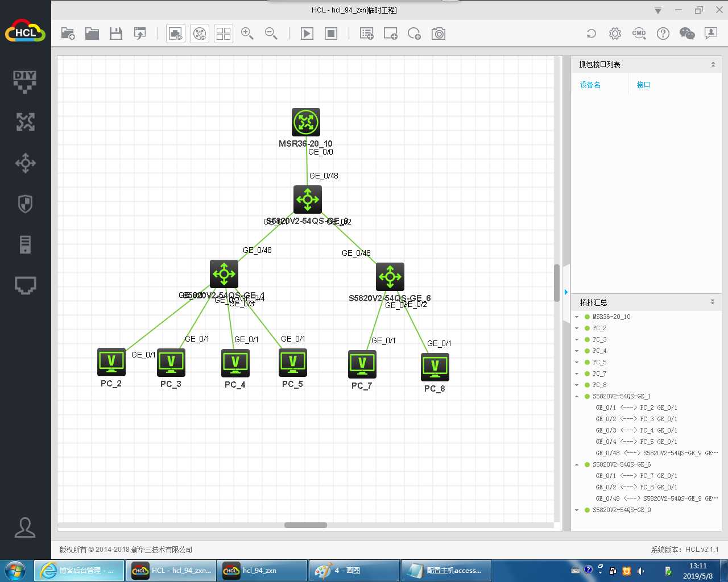
Task: Expand PC_2 node in topology summary
Action: point(577,328)
